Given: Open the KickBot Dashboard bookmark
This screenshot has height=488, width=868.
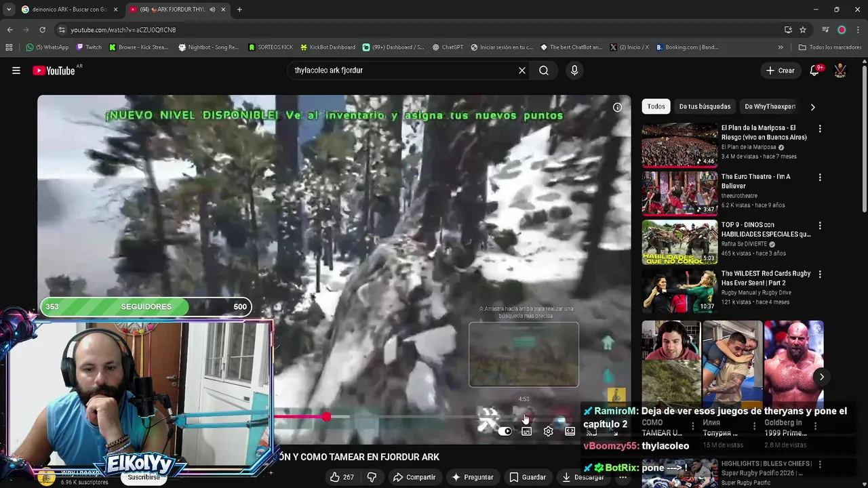Looking at the screenshot, I should [327, 47].
